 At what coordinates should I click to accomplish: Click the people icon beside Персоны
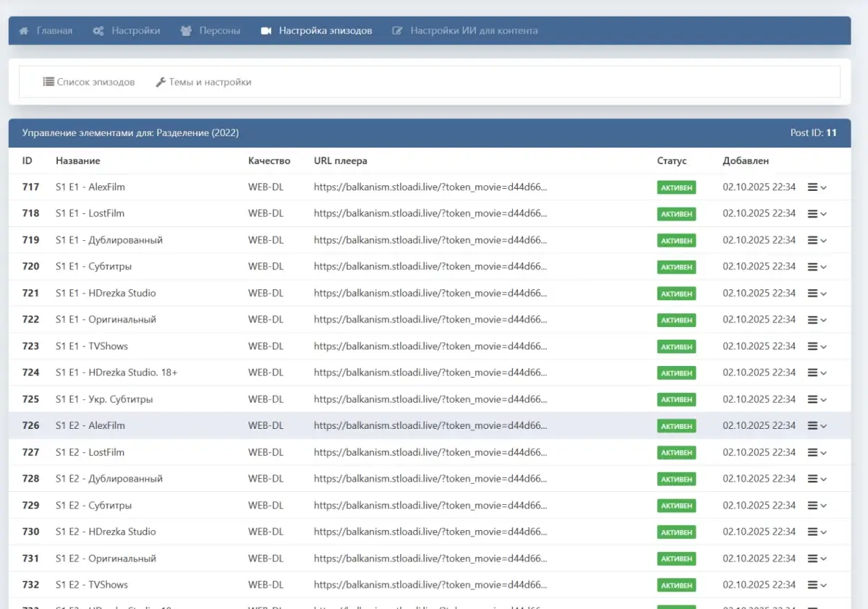pos(186,31)
